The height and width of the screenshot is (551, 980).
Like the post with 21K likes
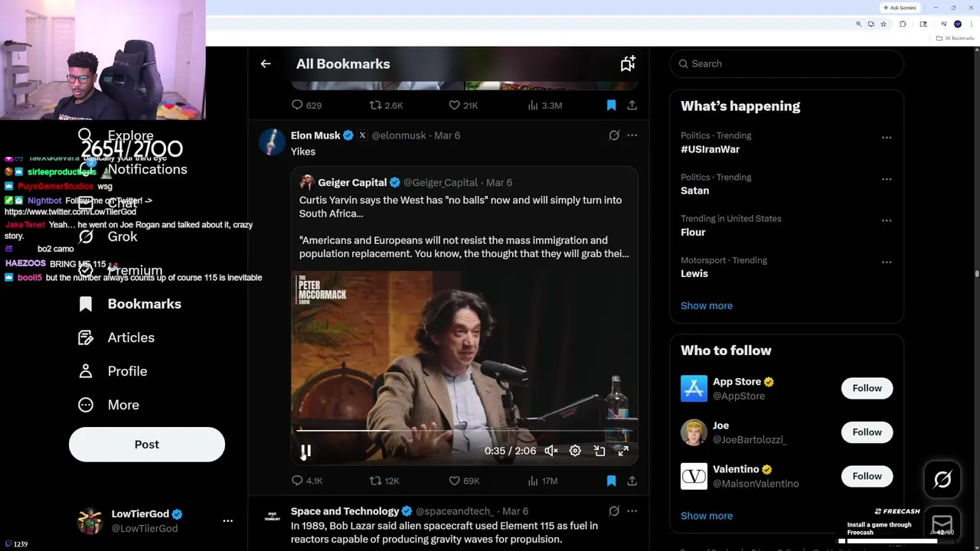(463, 105)
